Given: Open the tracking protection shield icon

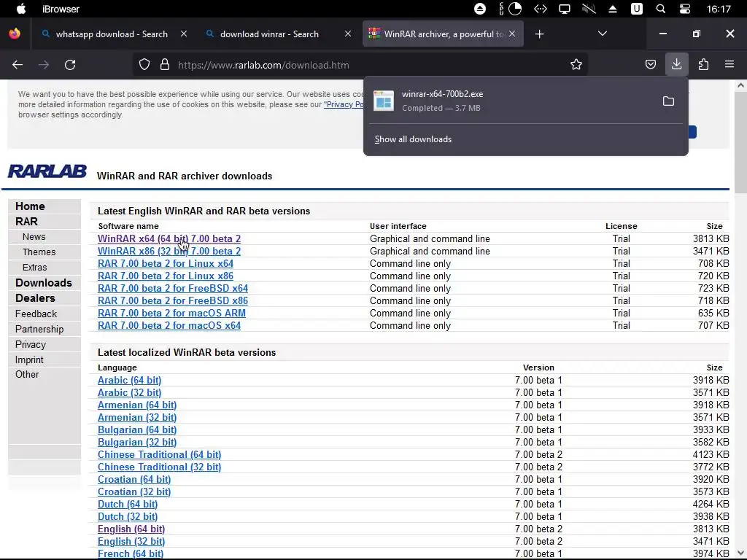Looking at the screenshot, I should point(144,65).
